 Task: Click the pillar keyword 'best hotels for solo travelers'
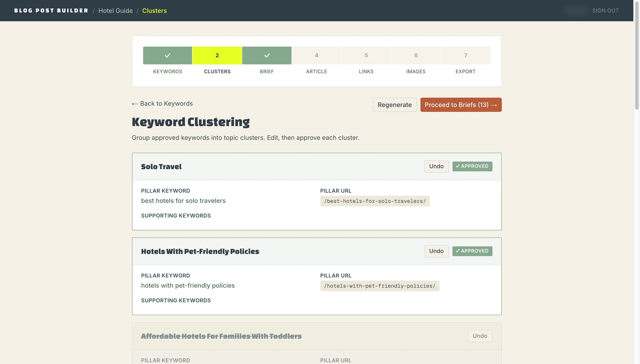tap(183, 201)
